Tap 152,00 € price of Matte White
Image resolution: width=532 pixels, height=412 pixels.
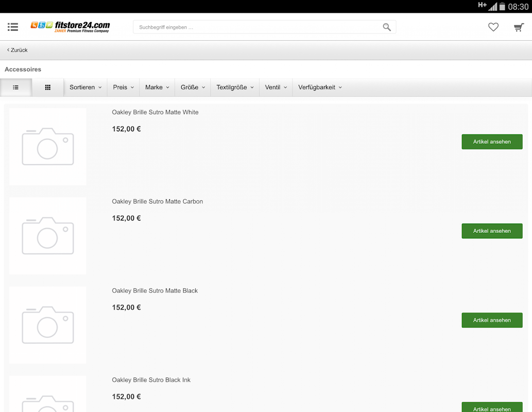point(126,129)
